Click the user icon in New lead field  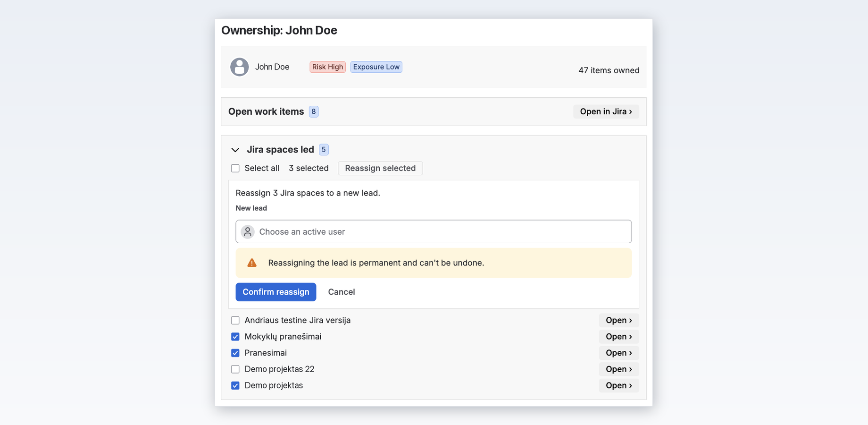(x=248, y=232)
